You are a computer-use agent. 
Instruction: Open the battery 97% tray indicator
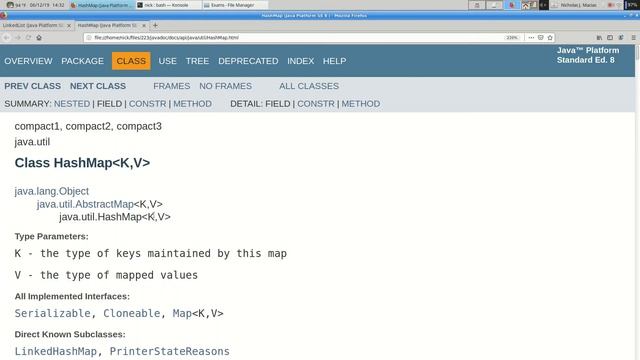(632, 5)
